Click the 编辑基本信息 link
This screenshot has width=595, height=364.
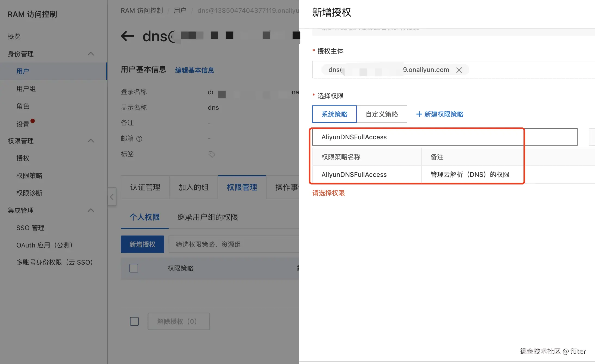tap(194, 70)
